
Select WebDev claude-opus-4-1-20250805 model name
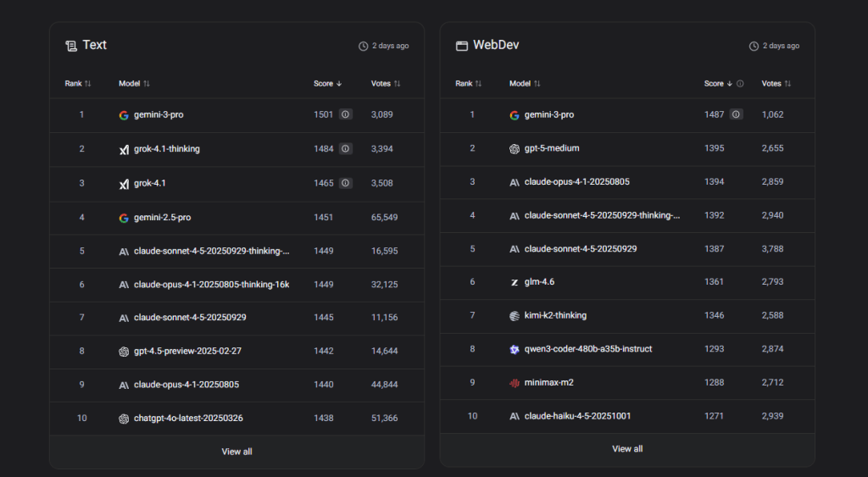click(x=576, y=181)
